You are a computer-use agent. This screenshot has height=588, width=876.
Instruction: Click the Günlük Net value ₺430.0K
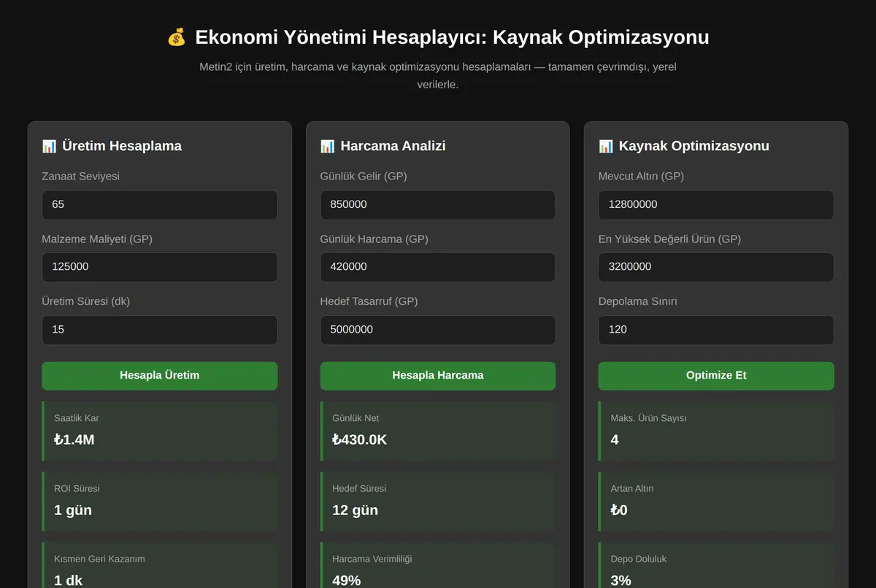tap(360, 439)
